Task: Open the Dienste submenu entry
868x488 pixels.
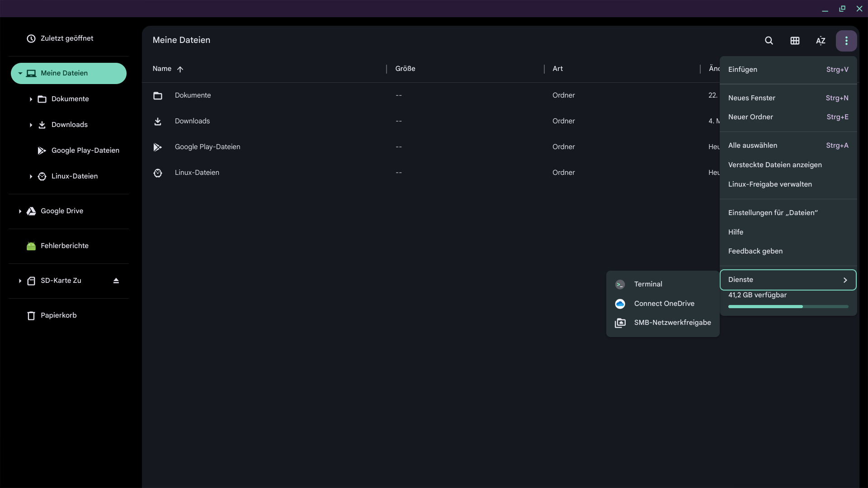Action: point(788,280)
